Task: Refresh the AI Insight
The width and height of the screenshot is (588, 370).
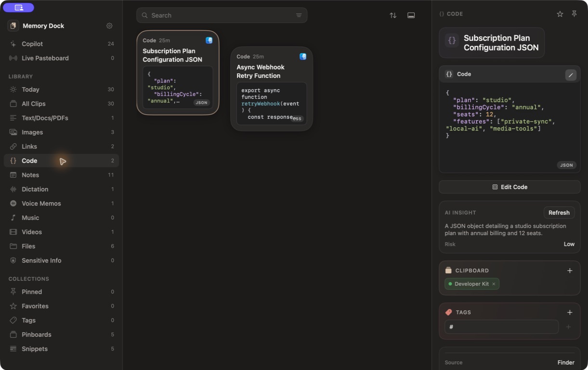Action: (559, 212)
